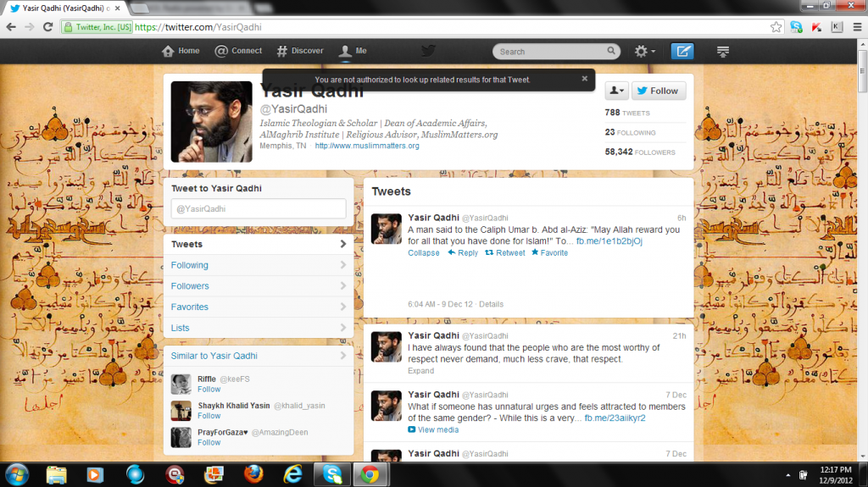Viewport: 868px width, 487px height.
Task: Open Details of 9 Dec tweet
Action: [491, 304]
